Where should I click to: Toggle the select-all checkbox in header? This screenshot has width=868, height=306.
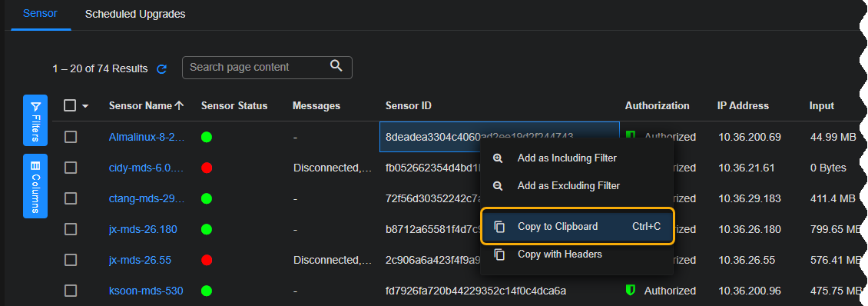[x=70, y=105]
